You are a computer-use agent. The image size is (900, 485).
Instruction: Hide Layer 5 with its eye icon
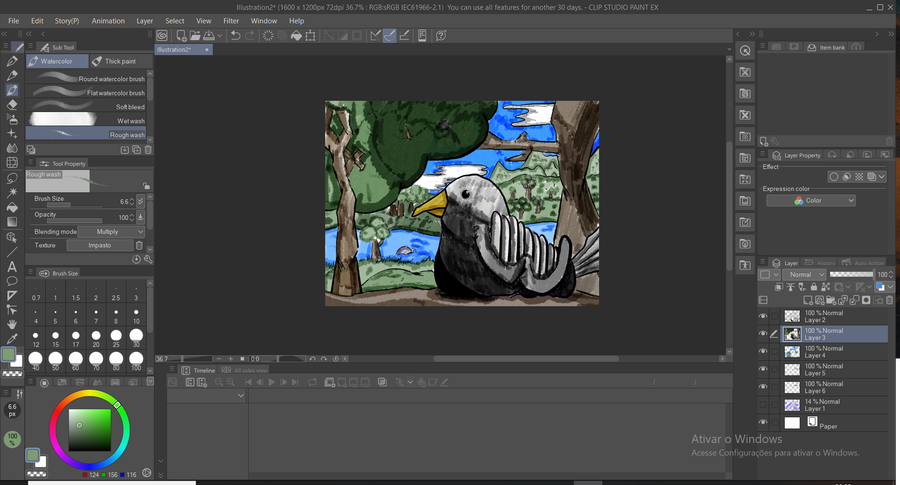763,369
